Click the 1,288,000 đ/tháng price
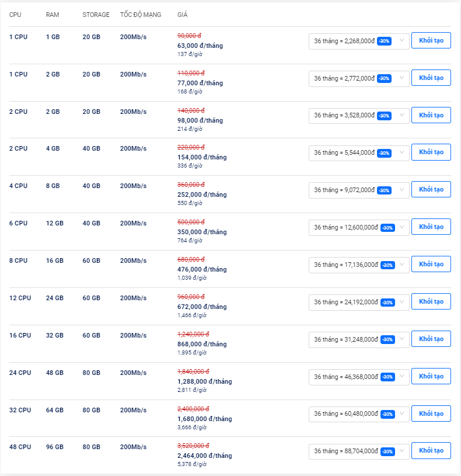This screenshot has height=476, width=461. click(205, 381)
